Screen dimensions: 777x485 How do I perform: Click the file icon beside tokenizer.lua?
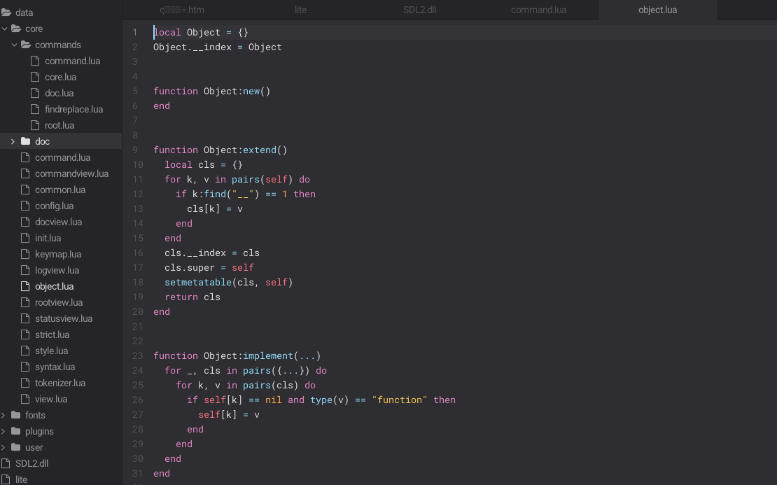coord(26,383)
